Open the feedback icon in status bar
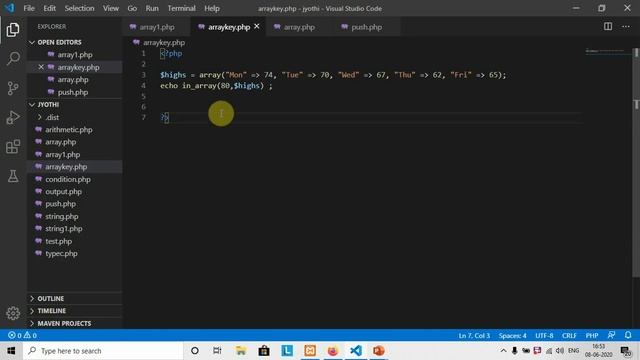 611,335
